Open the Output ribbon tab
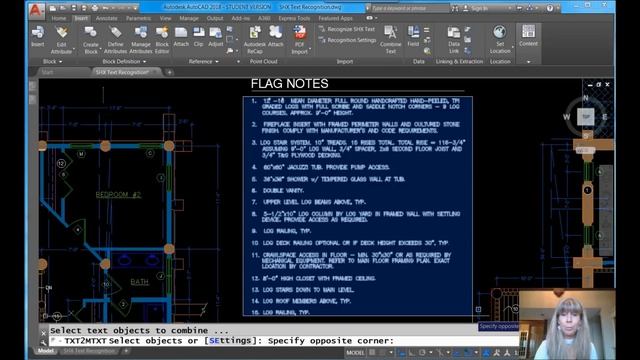Screen dimensions: 640x360 point(215,18)
